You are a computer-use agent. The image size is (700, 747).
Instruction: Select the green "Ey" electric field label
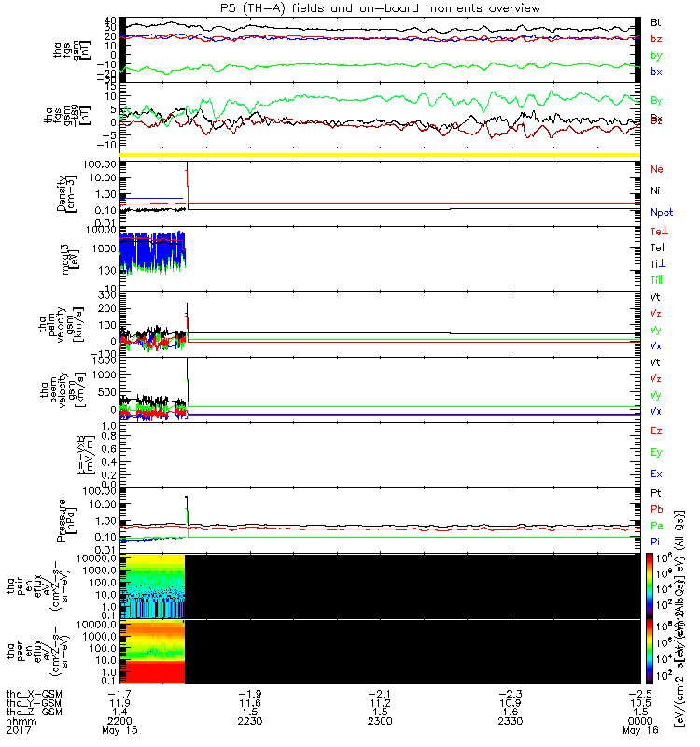coord(656,453)
